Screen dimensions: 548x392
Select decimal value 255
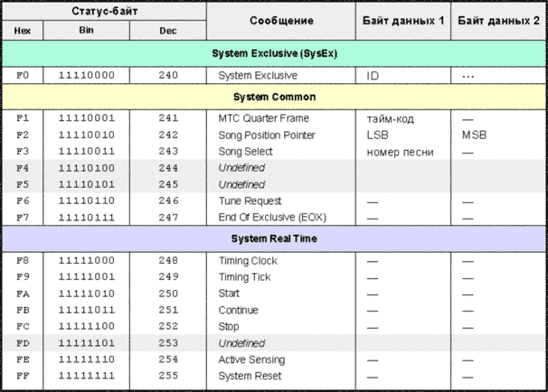tap(168, 377)
